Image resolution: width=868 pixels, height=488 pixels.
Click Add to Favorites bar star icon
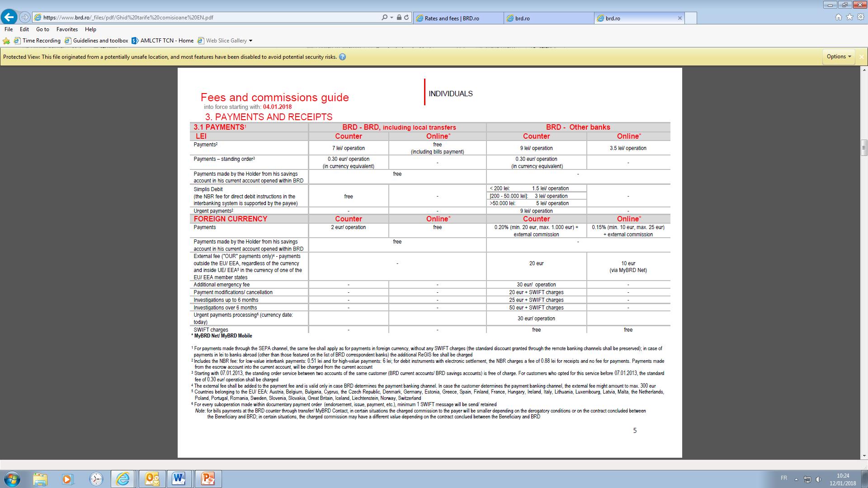[x=6, y=41]
